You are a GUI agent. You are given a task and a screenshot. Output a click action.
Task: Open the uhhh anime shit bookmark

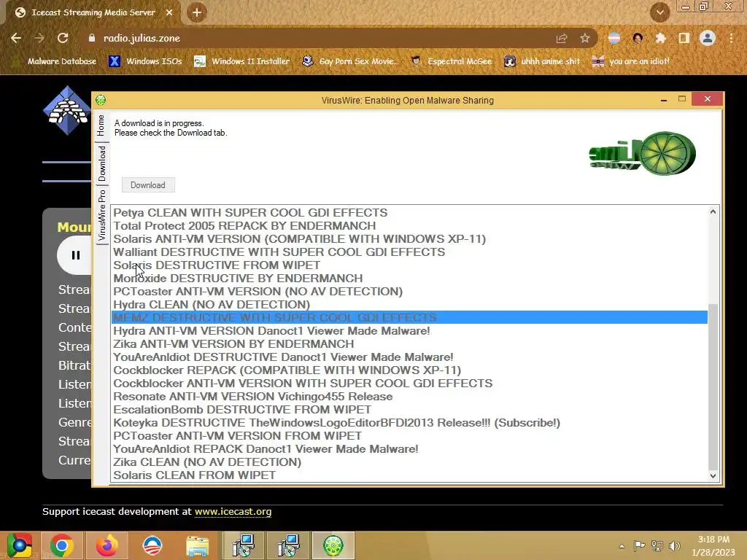coord(542,61)
